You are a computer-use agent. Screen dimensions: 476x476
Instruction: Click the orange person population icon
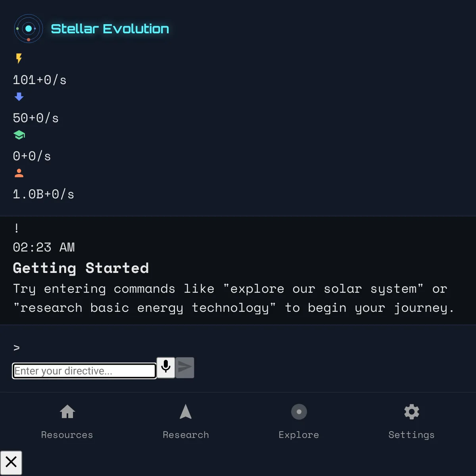pyautogui.click(x=19, y=173)
